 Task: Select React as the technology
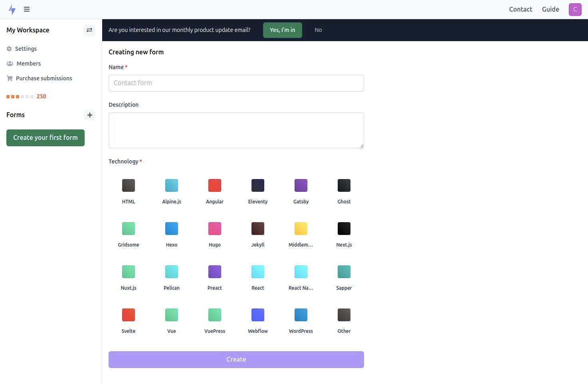(x=257, y=271)
